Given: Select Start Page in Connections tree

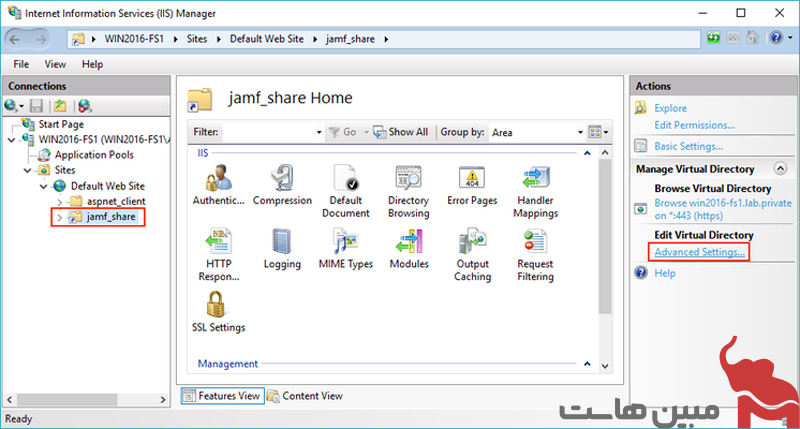Looking at the screenshot, I should pos(61,124).
